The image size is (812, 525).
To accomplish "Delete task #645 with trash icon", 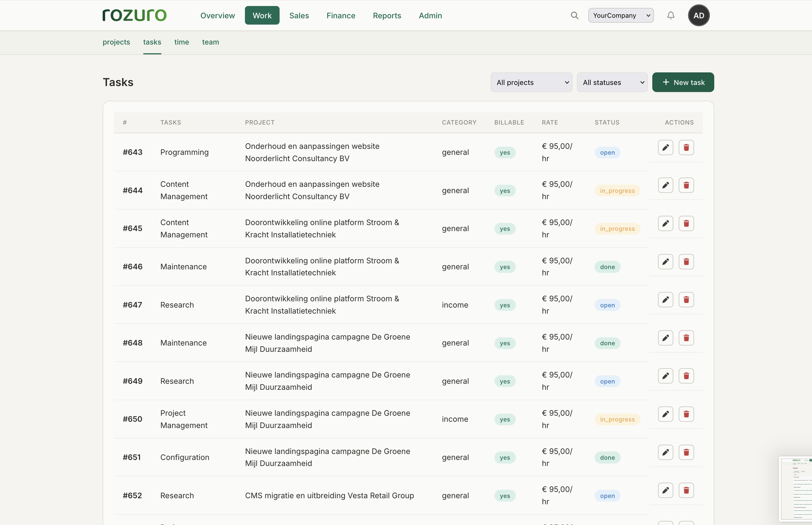I will tap(686, 224).
